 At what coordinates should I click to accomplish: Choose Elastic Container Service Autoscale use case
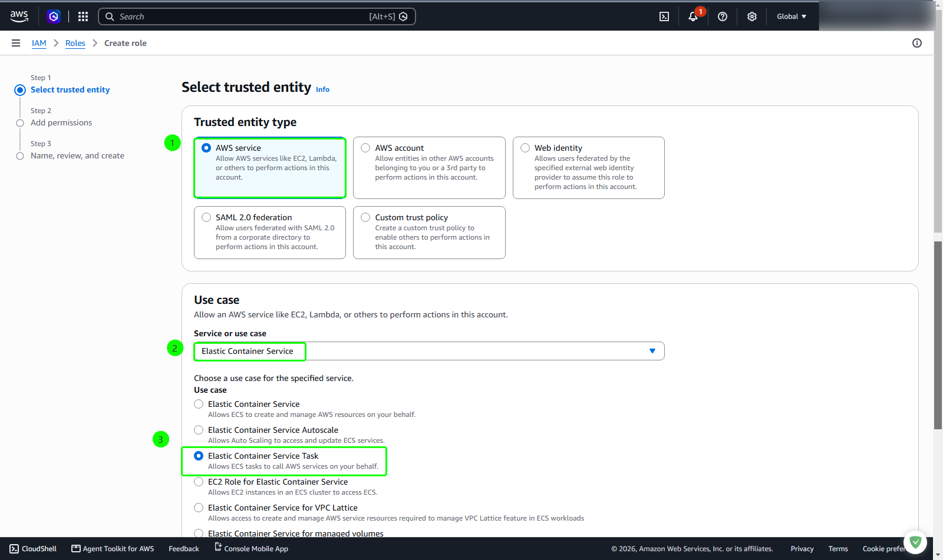[199, 430]
